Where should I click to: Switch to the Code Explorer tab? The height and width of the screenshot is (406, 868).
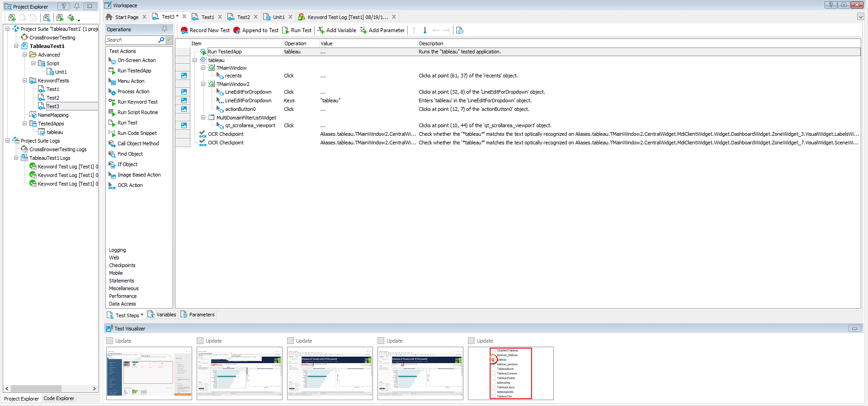59,398
